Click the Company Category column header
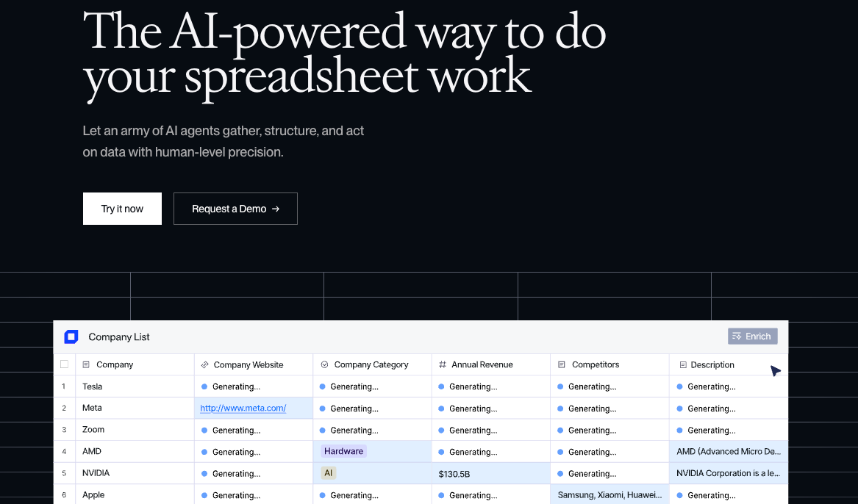The width and height of the screenshot is (858, 504). 372,364
